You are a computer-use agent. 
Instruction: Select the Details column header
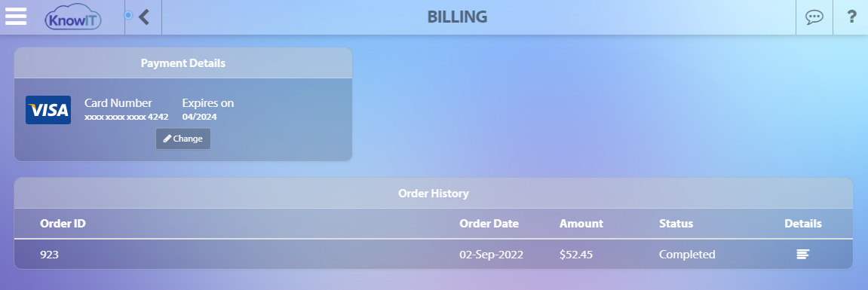(x=802, y=224)
